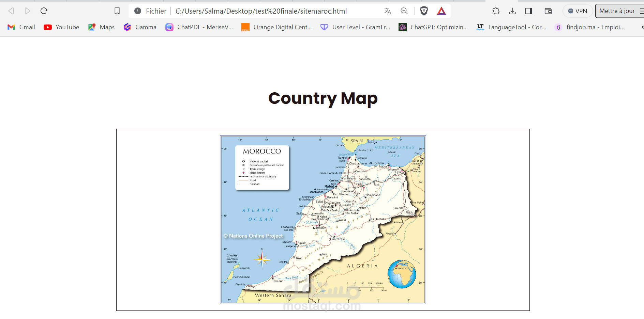Click the compass rose on the map
The width and height of the screenshot is (644, 319).
click(x=262, y=259)
